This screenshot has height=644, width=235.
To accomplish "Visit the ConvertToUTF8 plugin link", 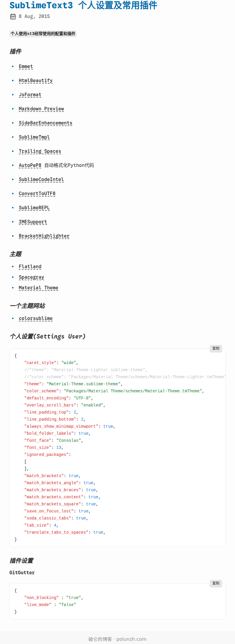I will 37,194.
